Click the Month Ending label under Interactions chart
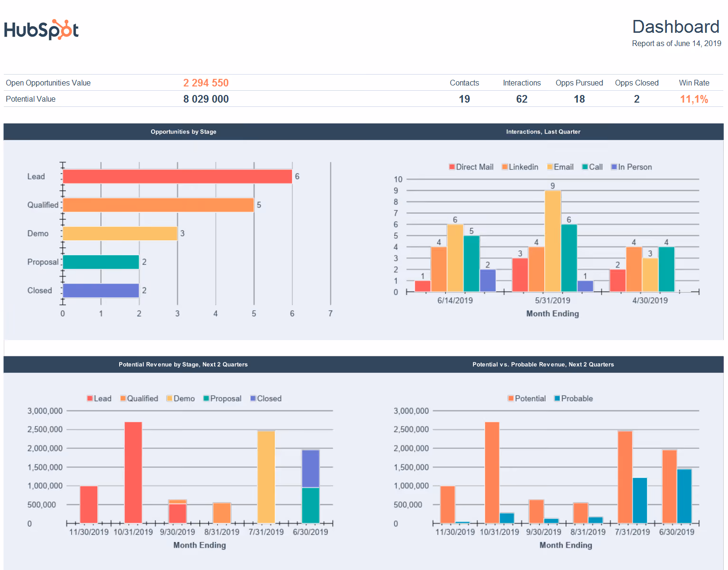 (x=553, y=313)
